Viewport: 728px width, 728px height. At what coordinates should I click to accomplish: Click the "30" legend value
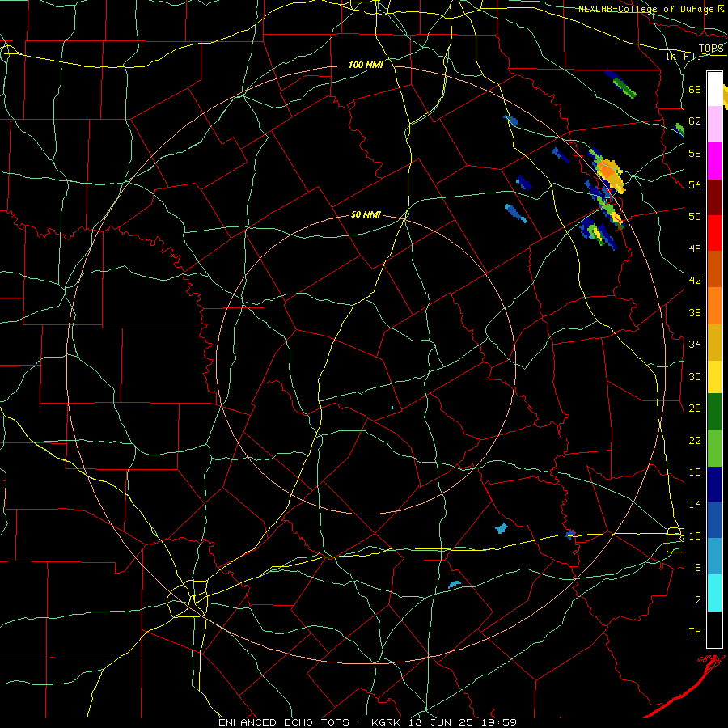point(695,376)
